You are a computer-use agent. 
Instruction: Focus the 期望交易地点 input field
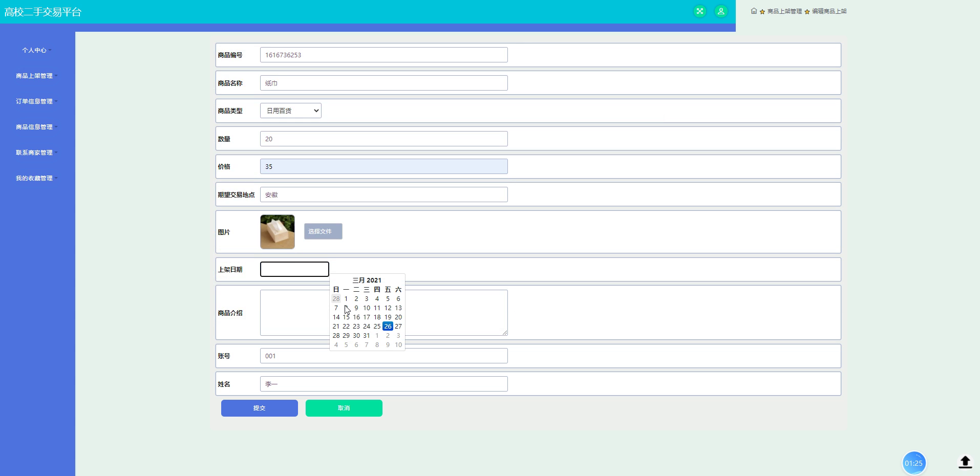(x=384, y=194)
